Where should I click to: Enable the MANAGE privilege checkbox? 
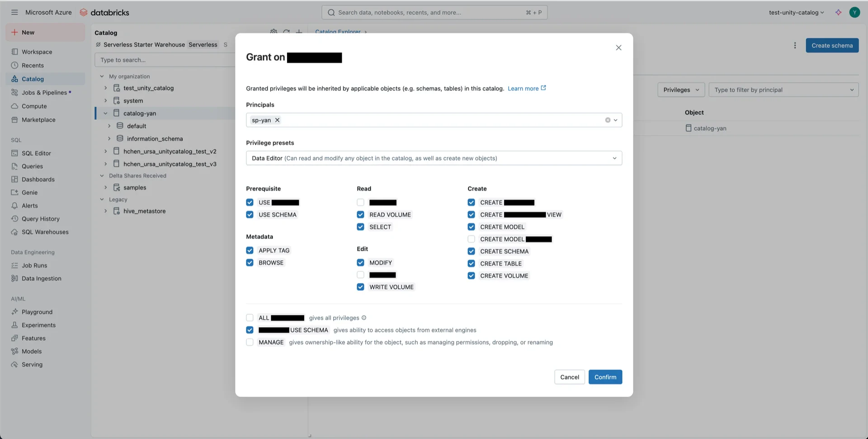[250, 342]
